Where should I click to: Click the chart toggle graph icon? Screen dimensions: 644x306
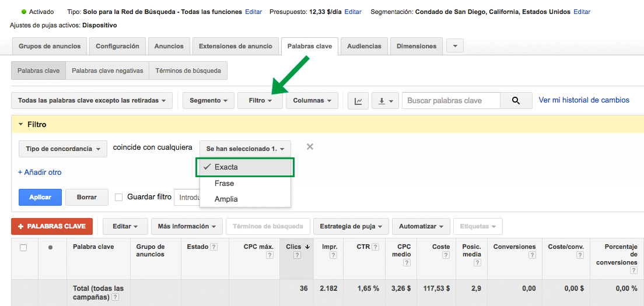(358, 101)
